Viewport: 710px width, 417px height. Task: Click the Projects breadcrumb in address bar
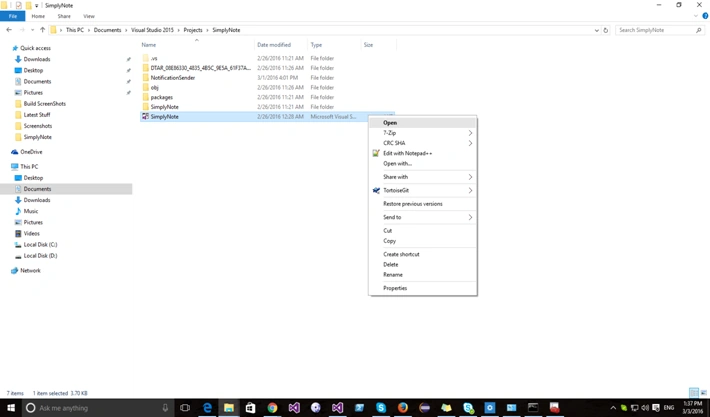(193, 30)
